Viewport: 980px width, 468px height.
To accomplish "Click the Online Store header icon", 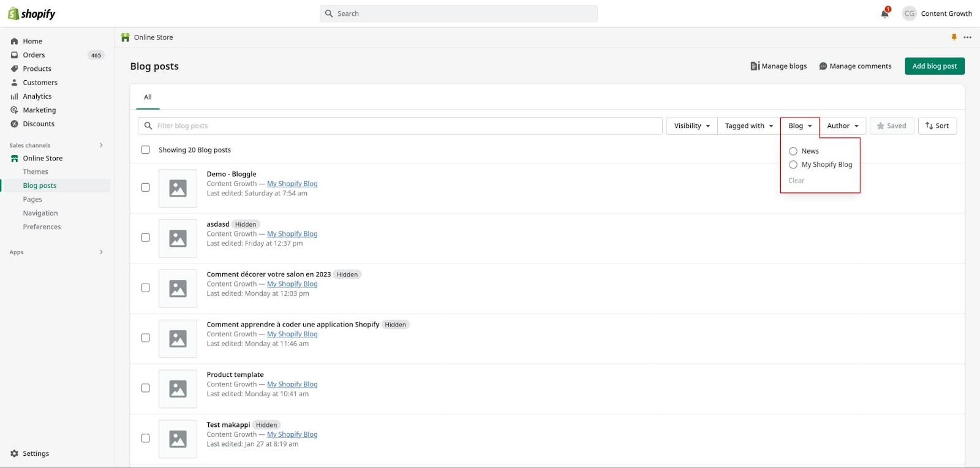I will pos(126,37).
